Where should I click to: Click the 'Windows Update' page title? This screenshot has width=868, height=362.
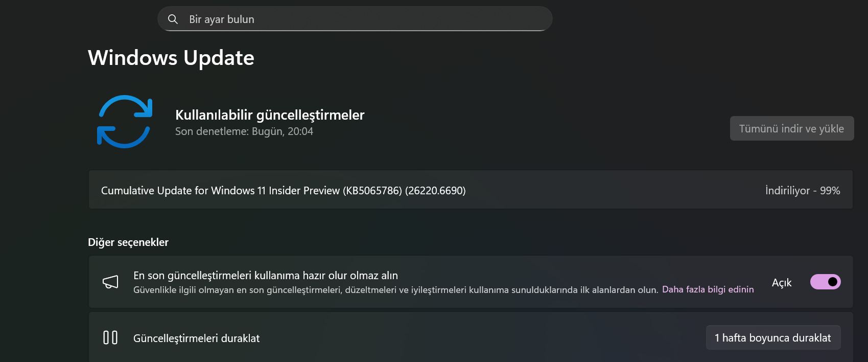171,58
